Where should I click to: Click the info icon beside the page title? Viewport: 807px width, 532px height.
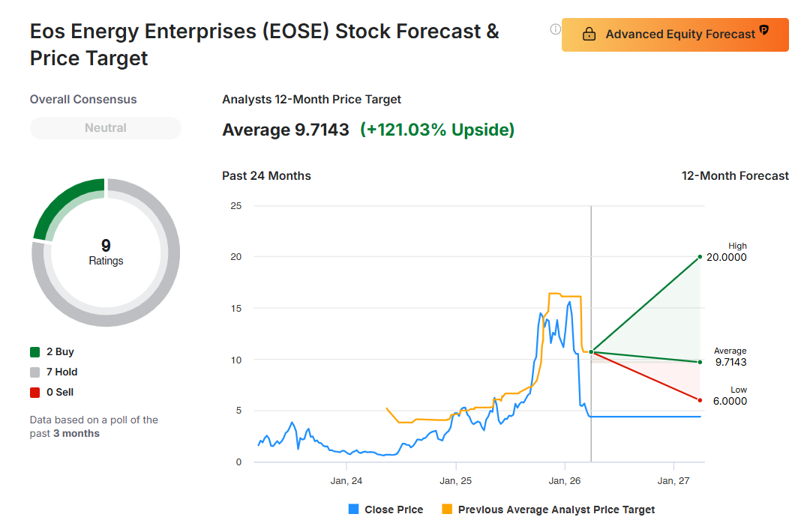pyautogui.click(x=555, y=29)
